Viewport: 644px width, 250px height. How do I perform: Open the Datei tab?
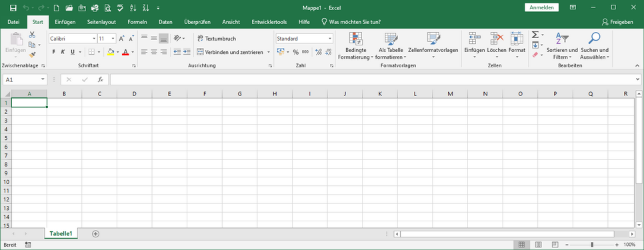(13, 22)
